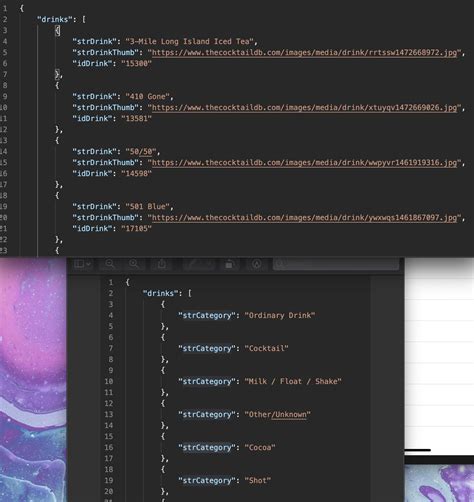Focus the search field in lower window toolbar

point(336,264)
